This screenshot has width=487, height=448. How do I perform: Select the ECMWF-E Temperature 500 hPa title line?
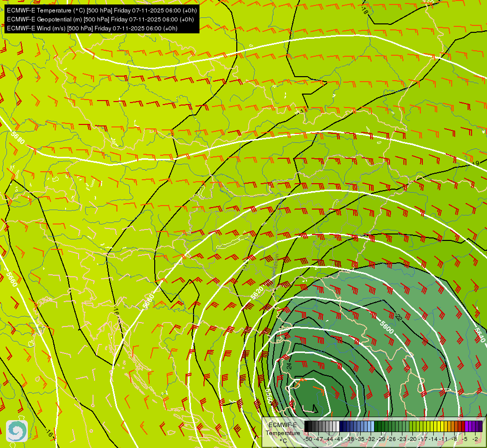[102, 10]
